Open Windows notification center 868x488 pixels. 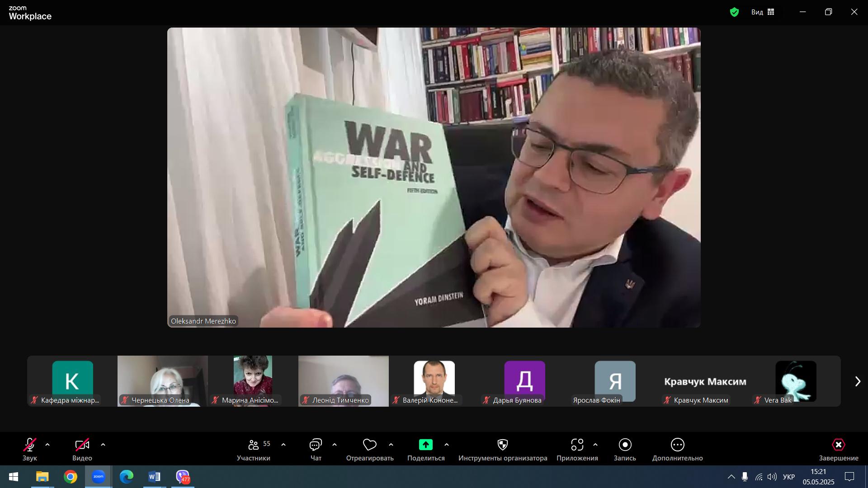(849, 477)
